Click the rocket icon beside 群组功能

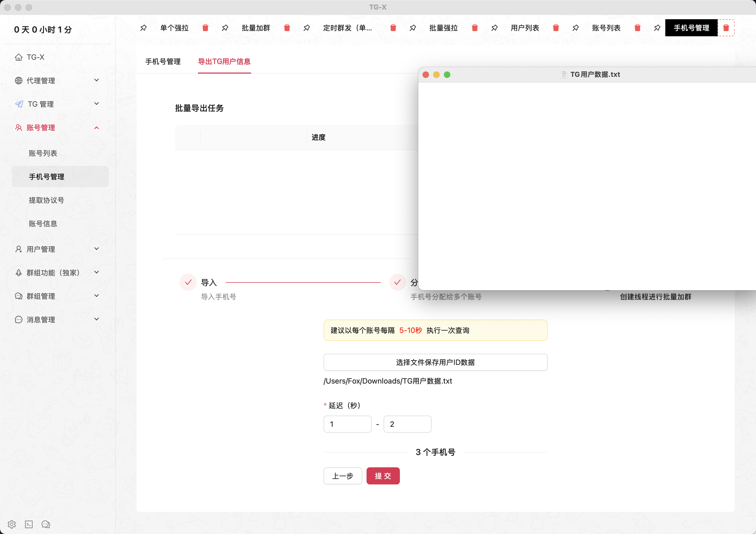(x=19, y=273)
